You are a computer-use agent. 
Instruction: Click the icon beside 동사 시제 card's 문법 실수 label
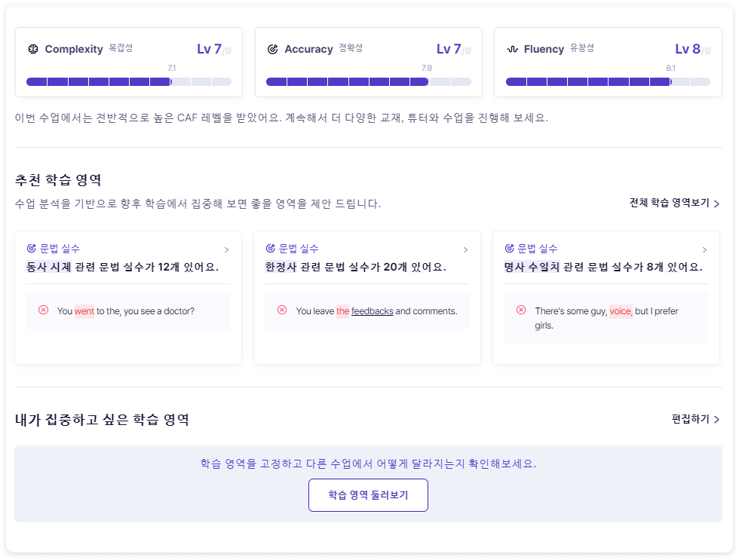pos(32,248)
